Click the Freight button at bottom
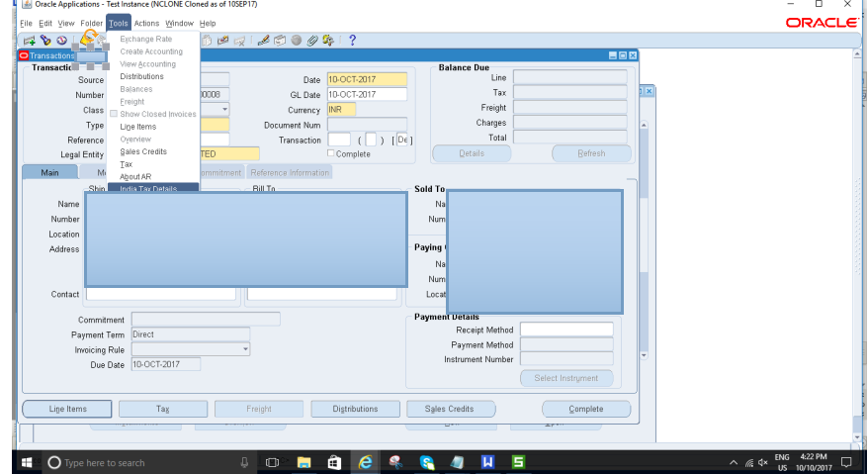This screenshot has width=868, height=474. point(259,409)
